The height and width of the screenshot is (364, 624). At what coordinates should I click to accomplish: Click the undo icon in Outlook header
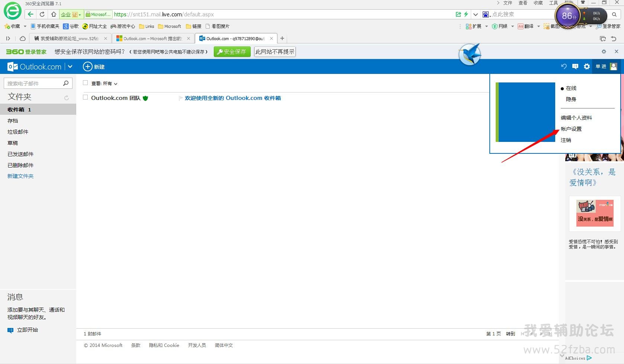pyautogui.click(x=564, y=66)
